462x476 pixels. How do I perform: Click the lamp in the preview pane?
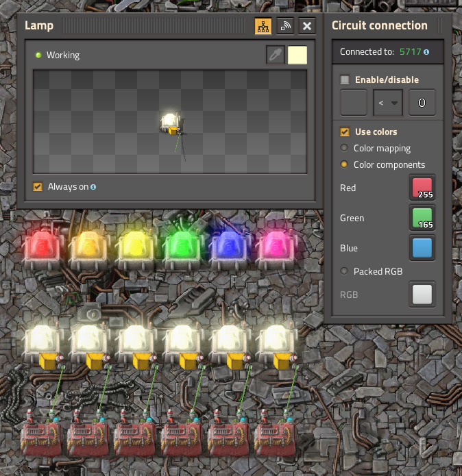pos(171,123)
